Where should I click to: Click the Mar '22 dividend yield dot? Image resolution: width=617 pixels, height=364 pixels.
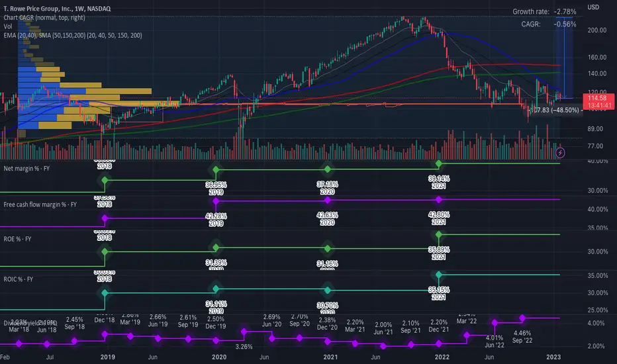(x=467, y=336)
